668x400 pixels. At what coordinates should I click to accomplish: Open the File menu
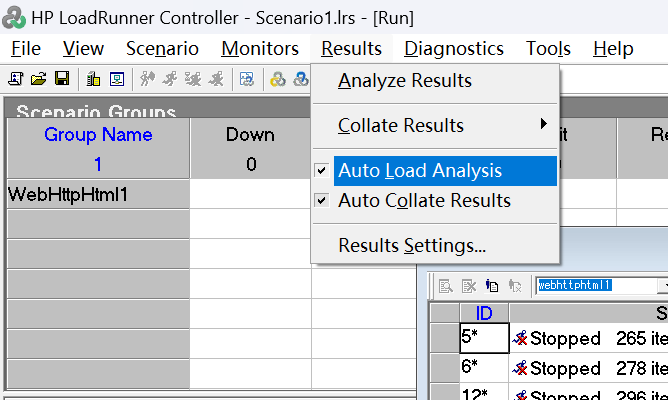pos(26,49)
